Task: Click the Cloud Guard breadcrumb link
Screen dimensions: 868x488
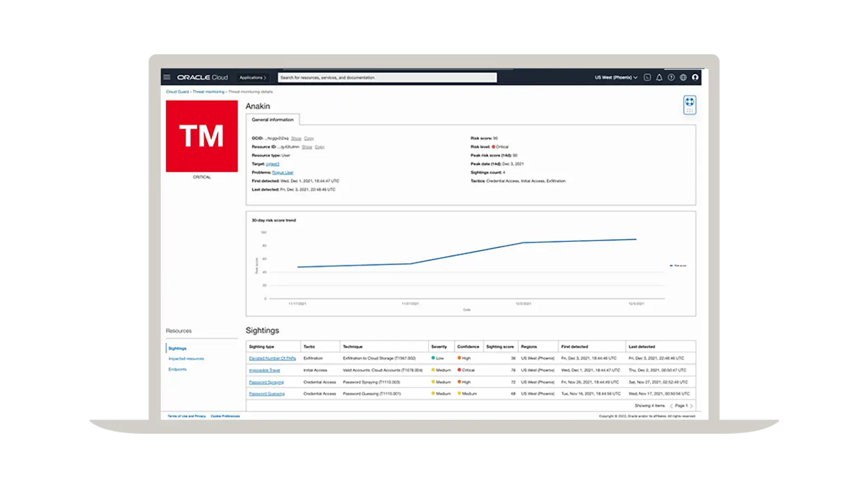Action: click(177, 92)
